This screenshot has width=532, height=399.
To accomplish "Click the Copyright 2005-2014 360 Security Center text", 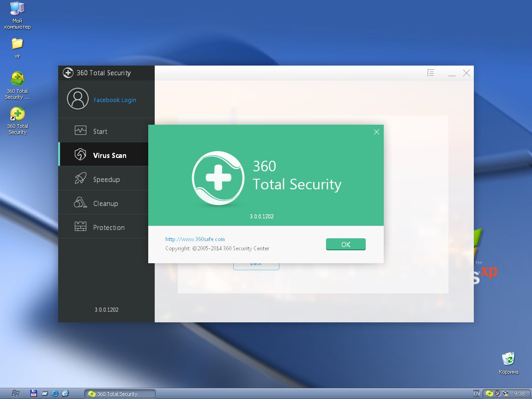I will [217, 248].
